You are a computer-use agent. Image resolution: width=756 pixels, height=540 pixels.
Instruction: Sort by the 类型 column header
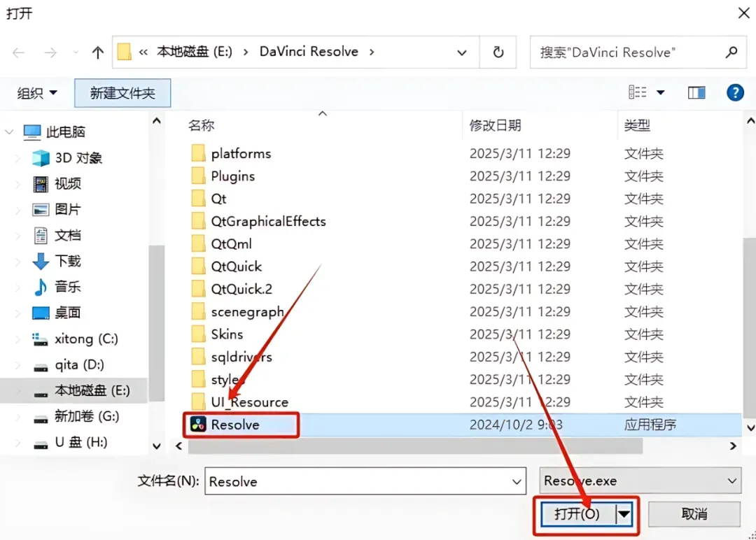pos(638,126)
